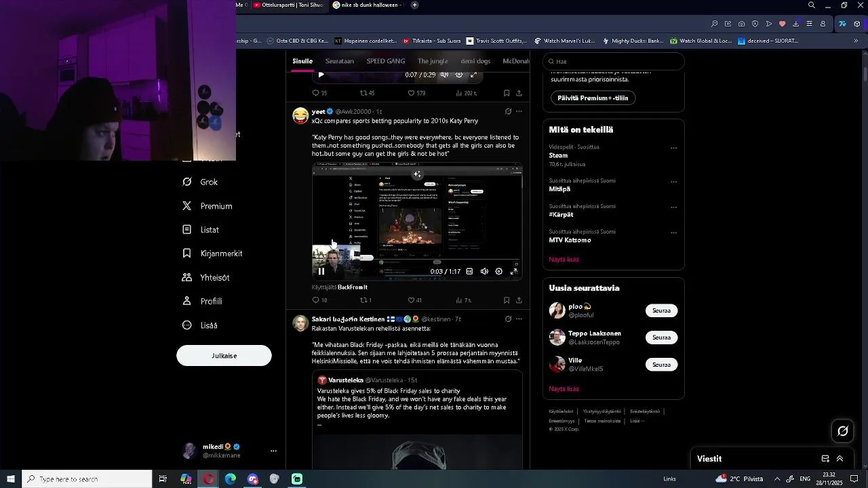Open Windows Start menu
The width and height of the screenshot is (868, 488).
coord(11,479)
